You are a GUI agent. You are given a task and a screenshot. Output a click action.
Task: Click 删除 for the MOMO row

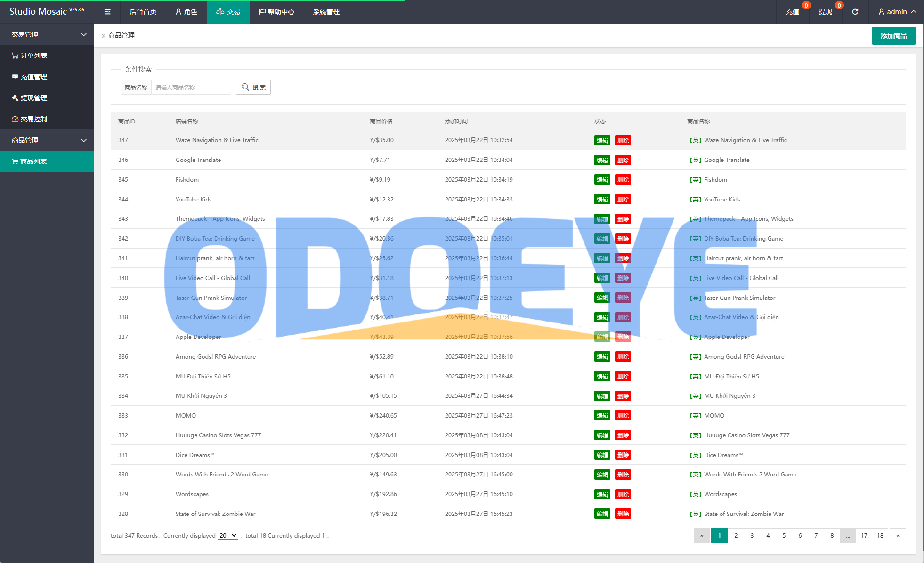coord(623,416)
